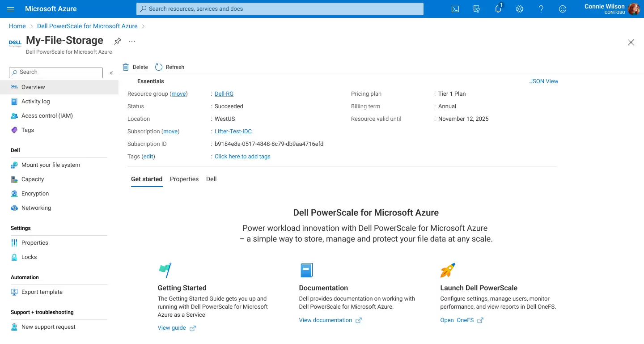Screen dimensions: 644x344
Task: Open Networking in the Dell section
Action: pyautogui.click(x=36, y=208)
